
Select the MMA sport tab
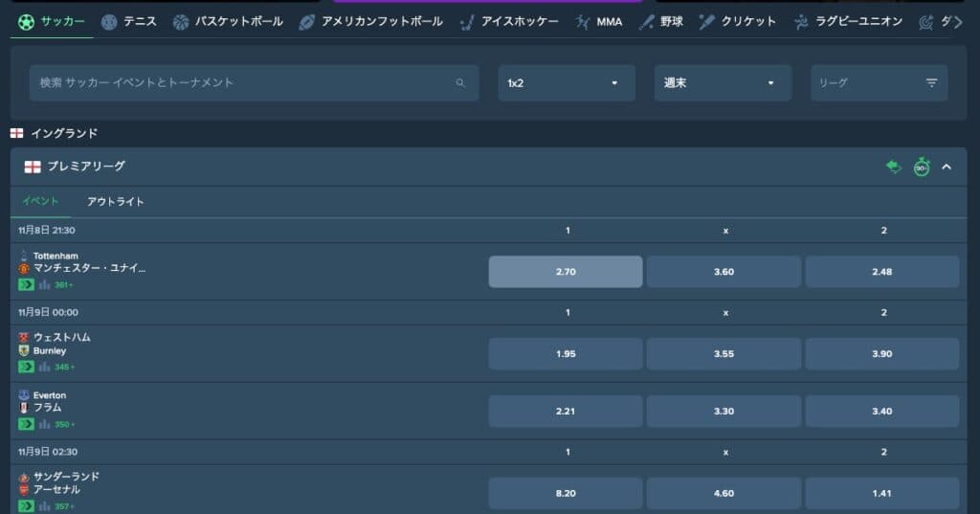coord(599,21)
